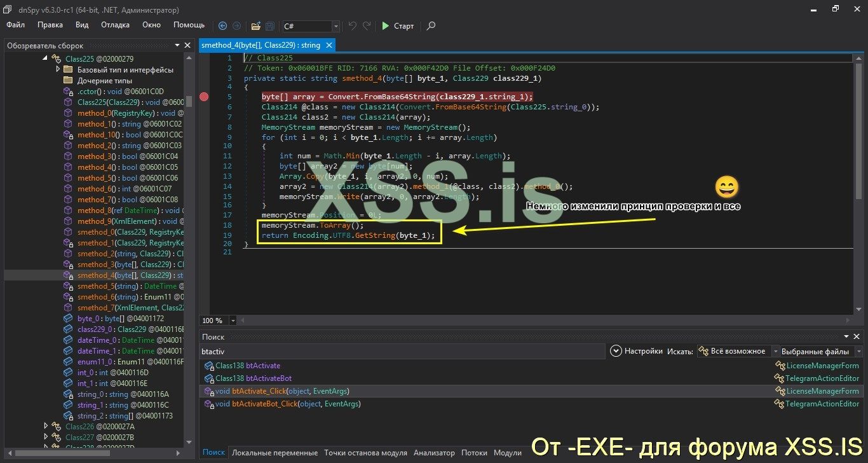Switch to the Модули tab
The height and width of the screenshot is (463, 868).
tap(508, 453)
